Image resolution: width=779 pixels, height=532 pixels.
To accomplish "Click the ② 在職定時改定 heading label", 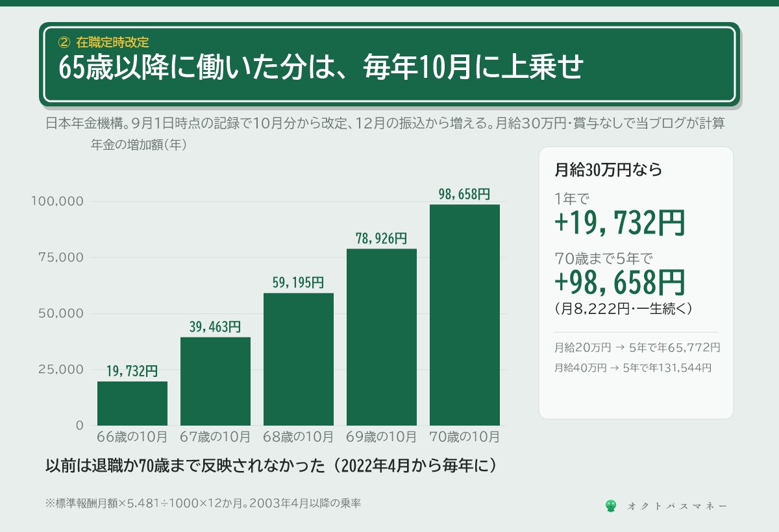I will click(104, 43).
